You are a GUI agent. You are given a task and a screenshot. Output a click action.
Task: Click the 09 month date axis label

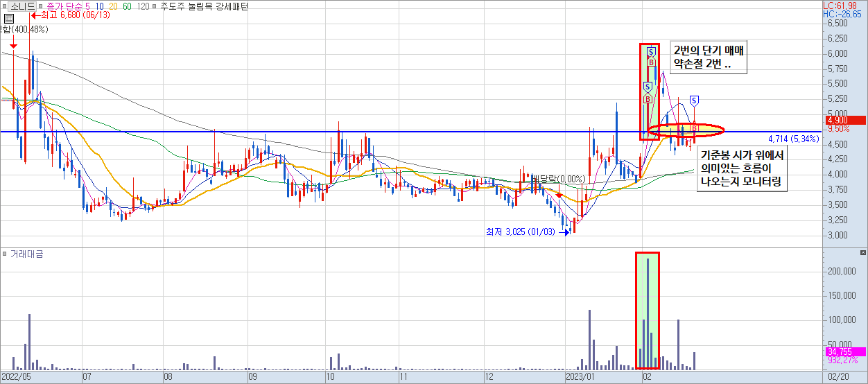252,378
